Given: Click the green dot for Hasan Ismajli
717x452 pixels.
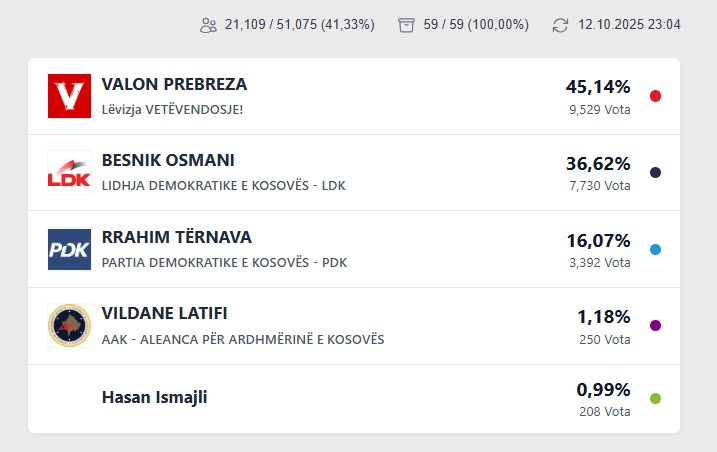Looking at the screenshot, I should point(655,398).
